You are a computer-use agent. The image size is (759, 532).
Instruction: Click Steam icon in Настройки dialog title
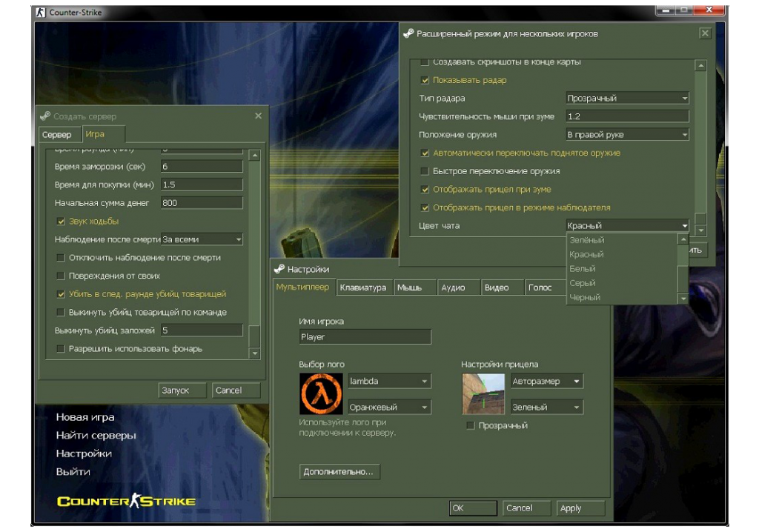tap(279, 269)
